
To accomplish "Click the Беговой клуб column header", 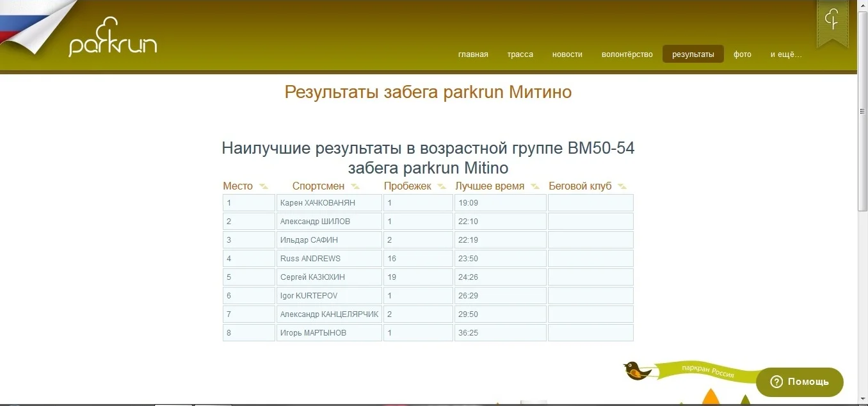I will (x=580, y=186).
